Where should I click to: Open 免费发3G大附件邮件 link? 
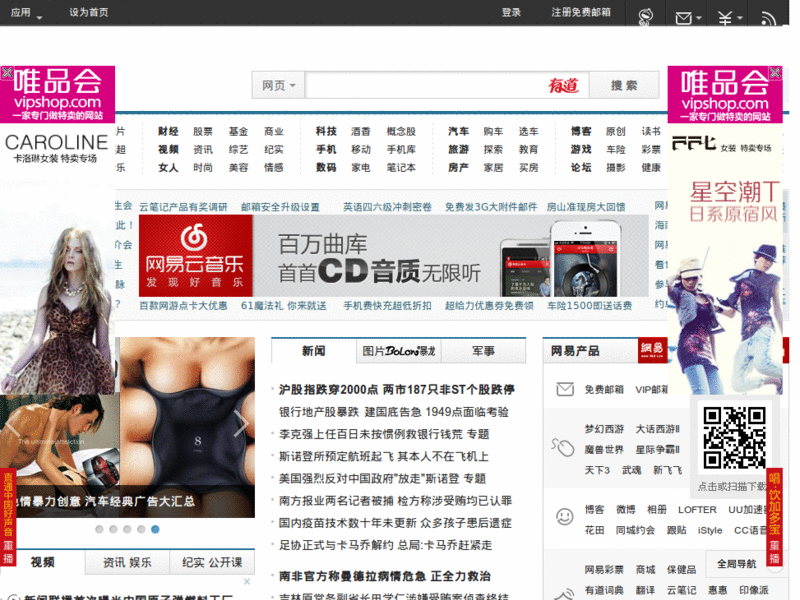coord(491,207)
